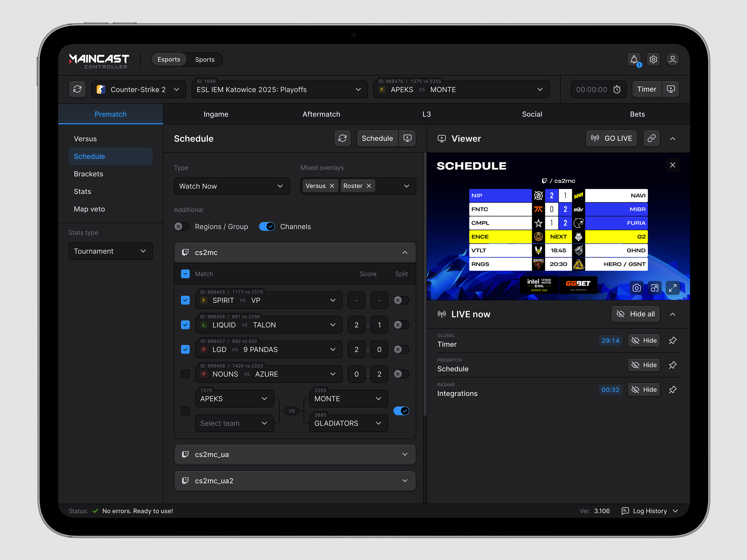747x560 pixels.
Task: Open the Tournament stats type dropdown
Action: 110,251
